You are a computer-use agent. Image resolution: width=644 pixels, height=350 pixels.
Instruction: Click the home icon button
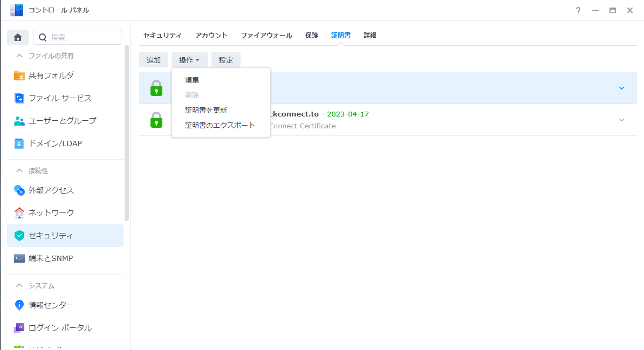[x=18, y=37]
